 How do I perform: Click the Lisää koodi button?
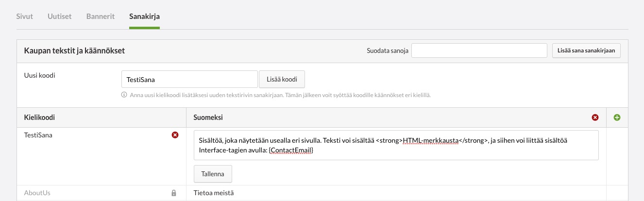point(282,79)
